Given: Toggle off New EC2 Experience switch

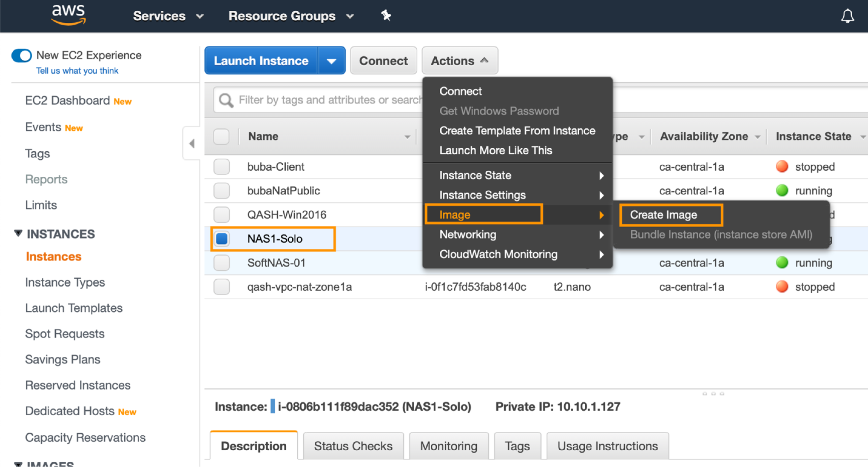Looking at the screenshot, I should click(x=22, y=55).
